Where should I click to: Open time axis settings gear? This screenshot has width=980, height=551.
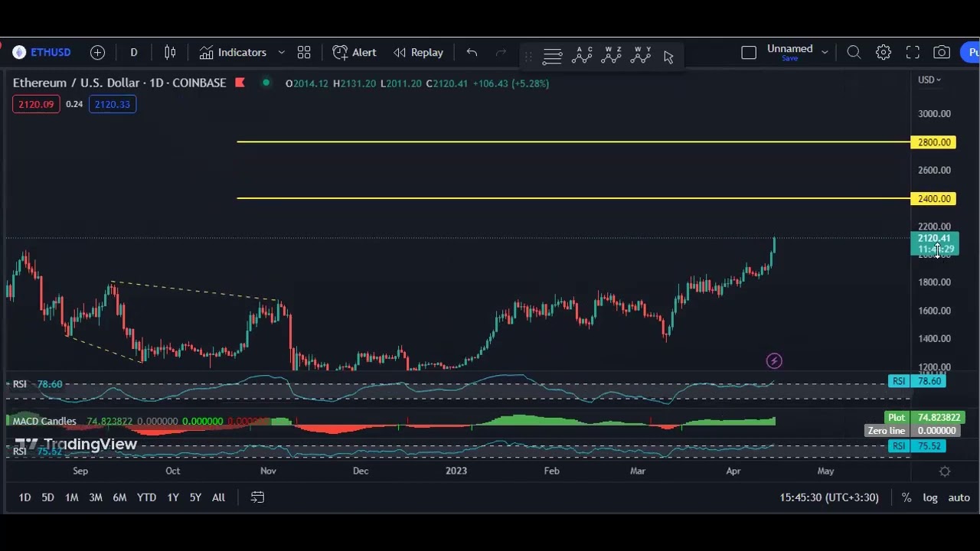pos(945,471)
